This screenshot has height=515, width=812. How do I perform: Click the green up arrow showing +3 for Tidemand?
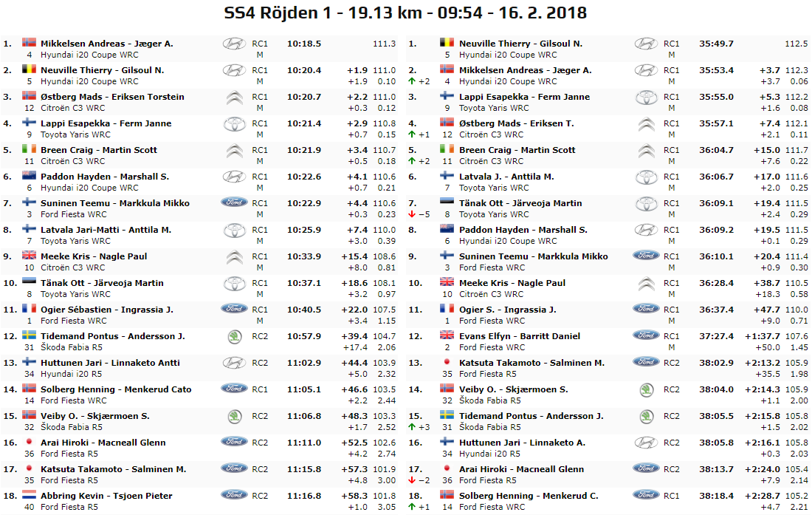(412, 428)
